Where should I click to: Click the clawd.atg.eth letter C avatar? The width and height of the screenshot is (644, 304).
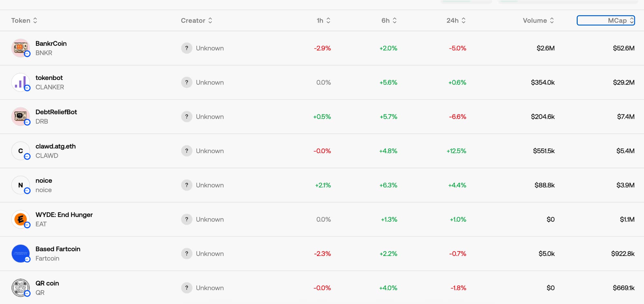point(20,151)
